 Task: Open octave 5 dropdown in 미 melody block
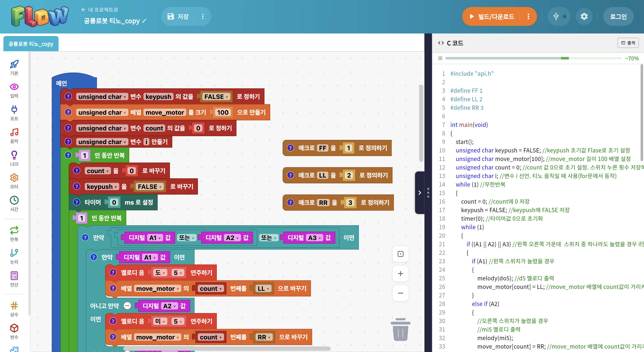pos(178,321)
